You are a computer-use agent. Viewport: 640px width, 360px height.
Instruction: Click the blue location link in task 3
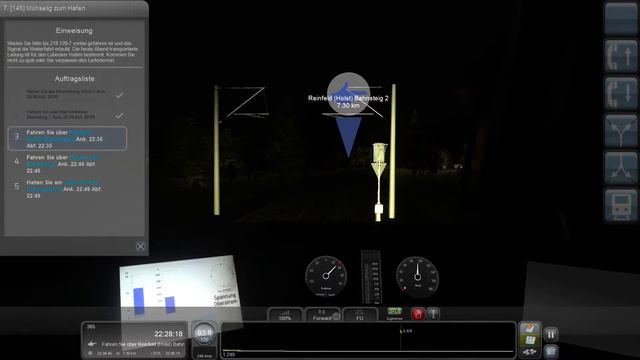click(x=59, y=136)
